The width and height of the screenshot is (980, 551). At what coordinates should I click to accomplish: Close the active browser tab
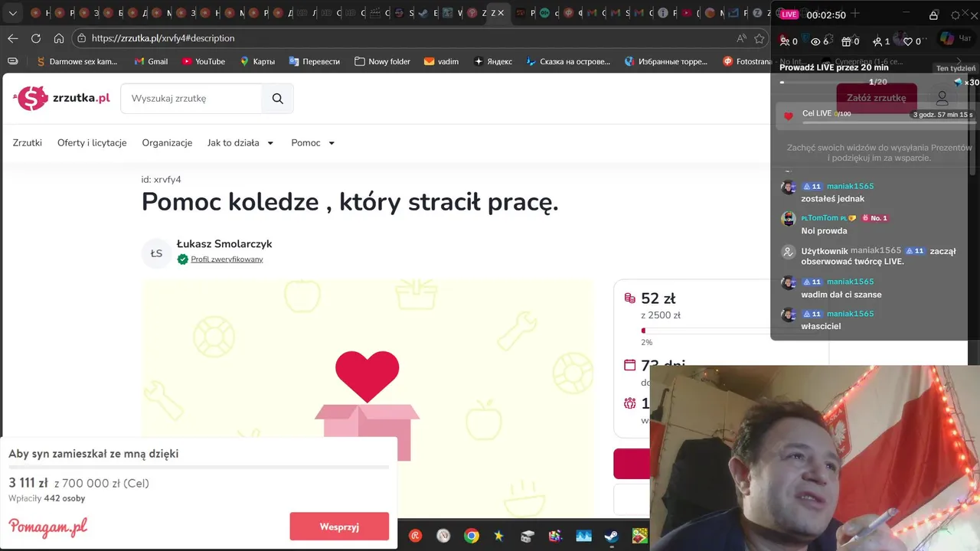point(500,13)
